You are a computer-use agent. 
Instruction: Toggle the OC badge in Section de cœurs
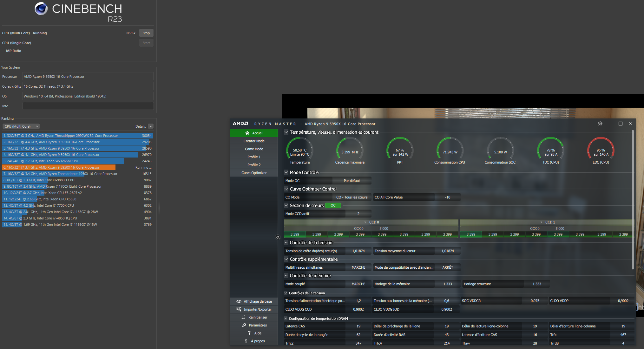coord(333,205)
